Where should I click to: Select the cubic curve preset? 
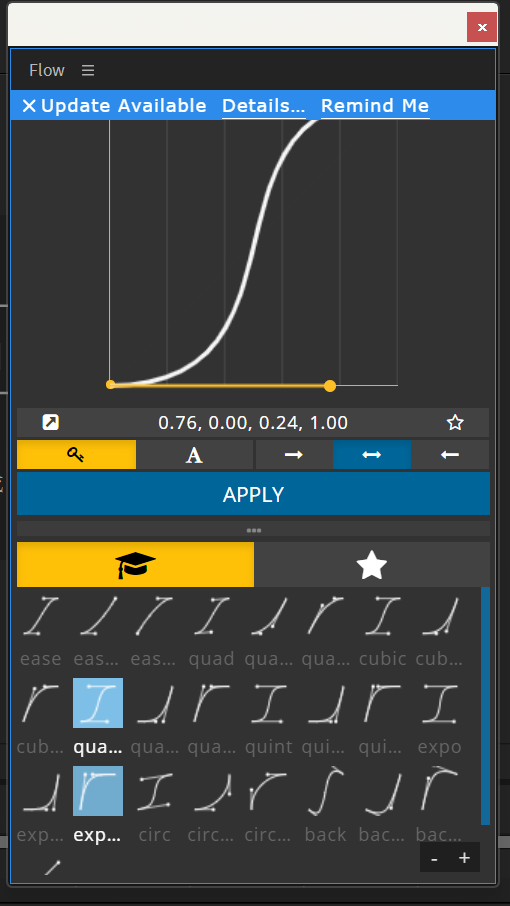click(x=382, y=630)
